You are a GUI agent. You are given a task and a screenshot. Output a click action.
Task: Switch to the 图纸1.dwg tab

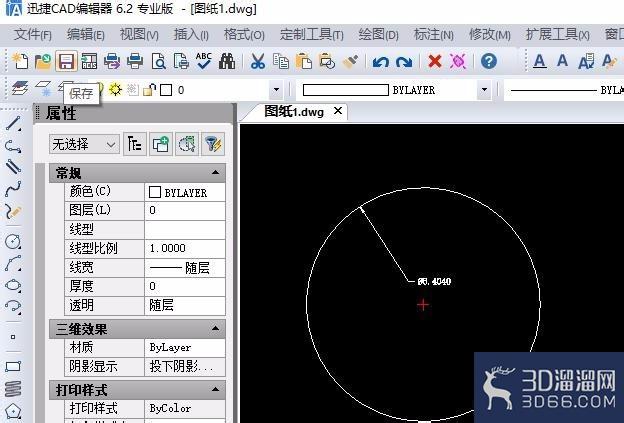point(294,112)
